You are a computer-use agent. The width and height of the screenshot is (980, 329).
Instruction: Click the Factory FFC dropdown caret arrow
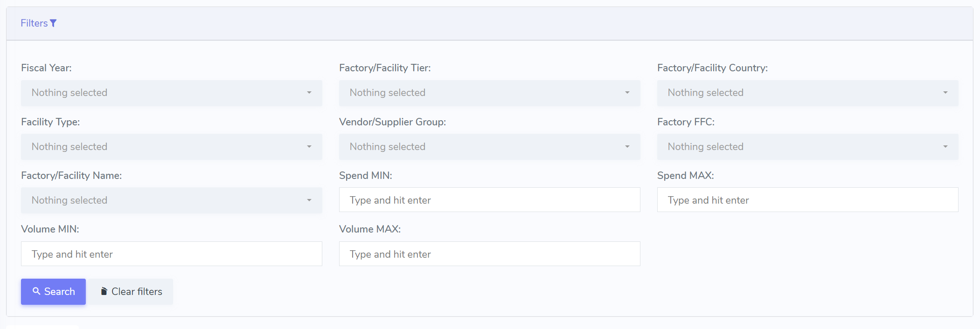point(945,147)
